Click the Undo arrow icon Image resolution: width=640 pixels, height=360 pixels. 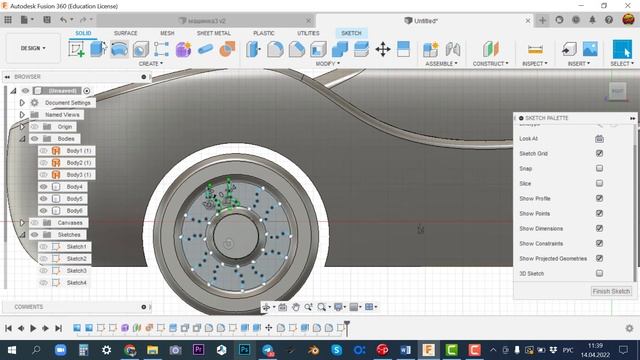[63, 20]
